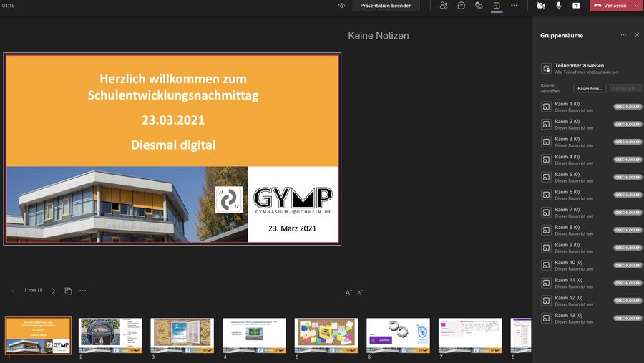Open the participants panel icon
Image resolution: width=644 pixels, height=363 pixels.
coord(444,6)
